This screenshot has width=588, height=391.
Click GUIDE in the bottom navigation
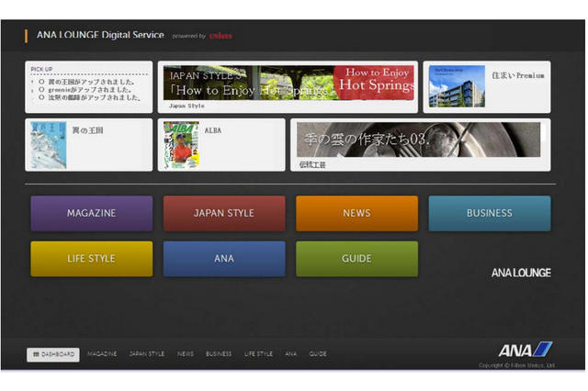(318, 354)
